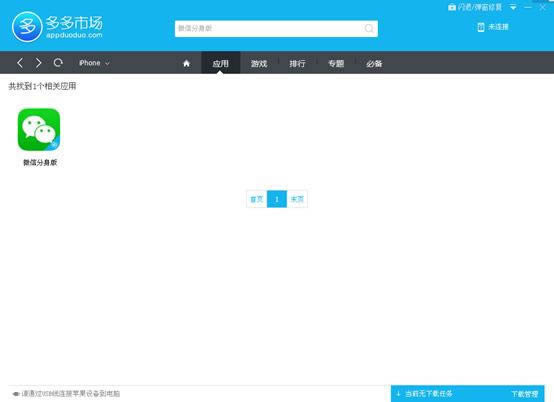Click the 闪退/弹窗修复 repair toolbox icon
Image resolution: width=554 pixels, height=402 pixels.
point(452,7)
